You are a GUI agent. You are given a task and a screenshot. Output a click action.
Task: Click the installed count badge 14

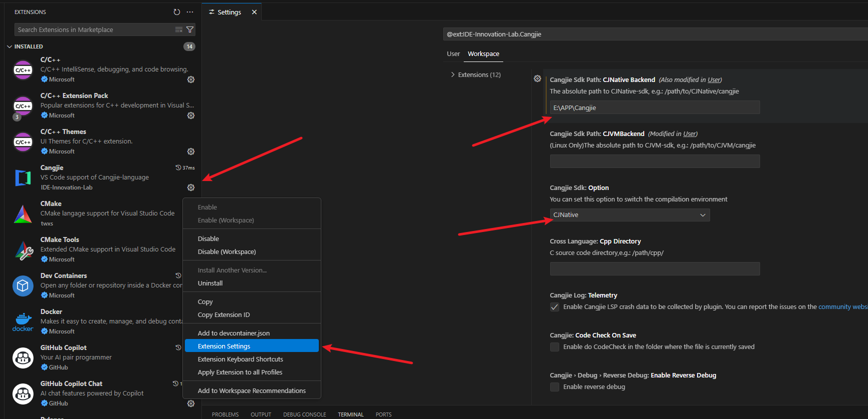[189, 46]
